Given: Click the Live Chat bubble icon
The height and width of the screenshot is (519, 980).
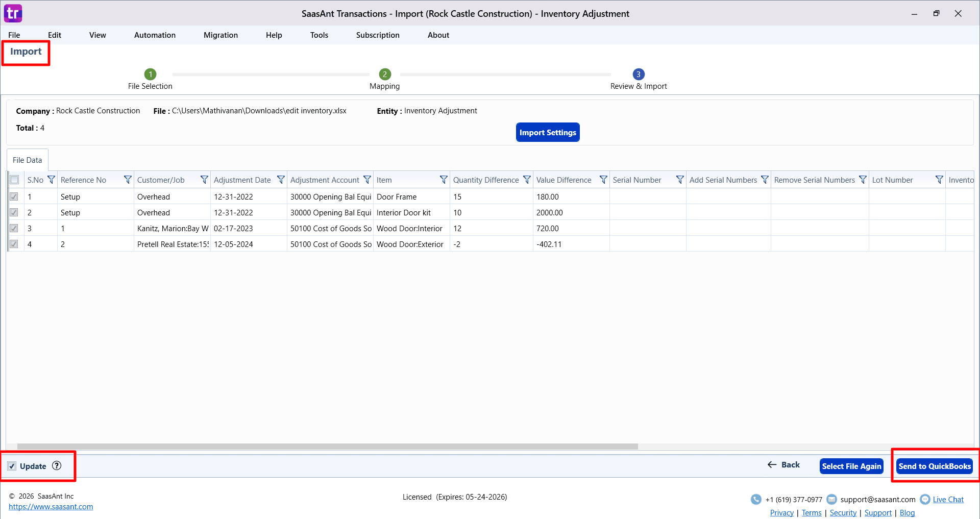Looking at the screenshot, I should 925,500.
